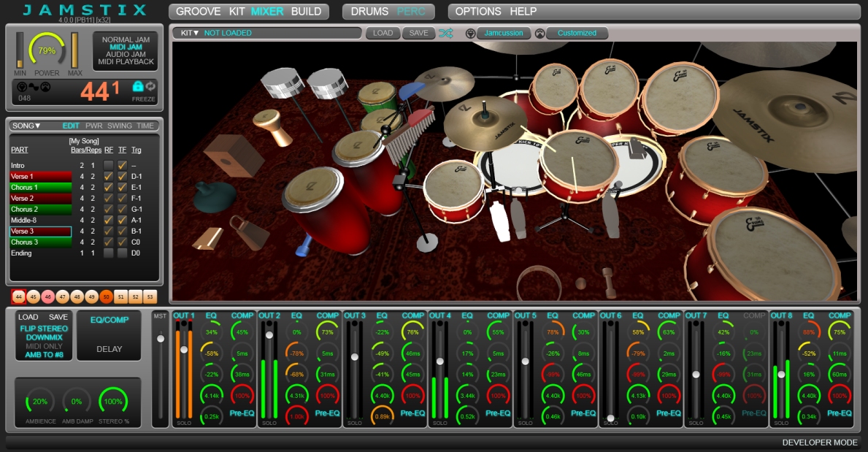
Task: Click the loop arrows icon above FREEZE
Action: (150, 86)
